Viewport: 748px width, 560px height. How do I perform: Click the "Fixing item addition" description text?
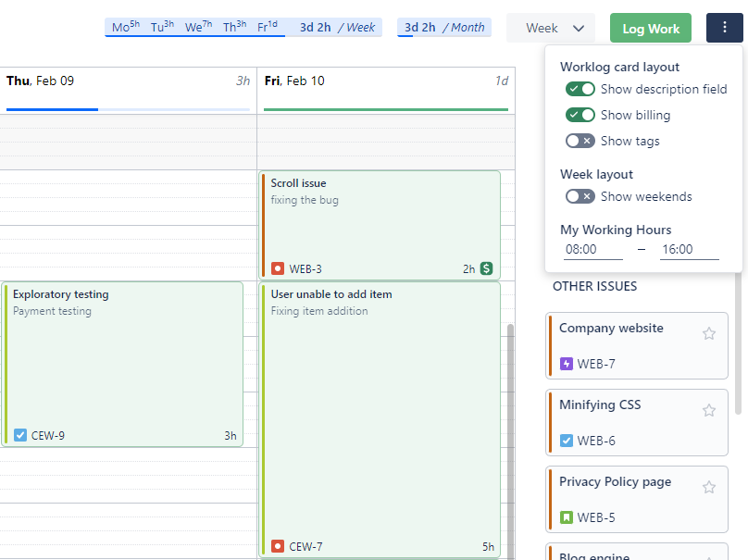pyautogui.click(x=319, y=311)
